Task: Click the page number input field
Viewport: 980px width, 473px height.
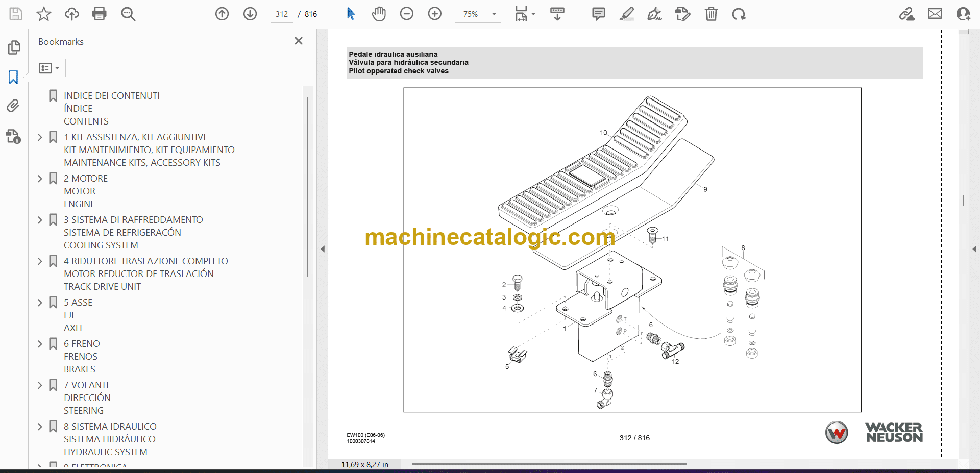Action: click(282, 14)
